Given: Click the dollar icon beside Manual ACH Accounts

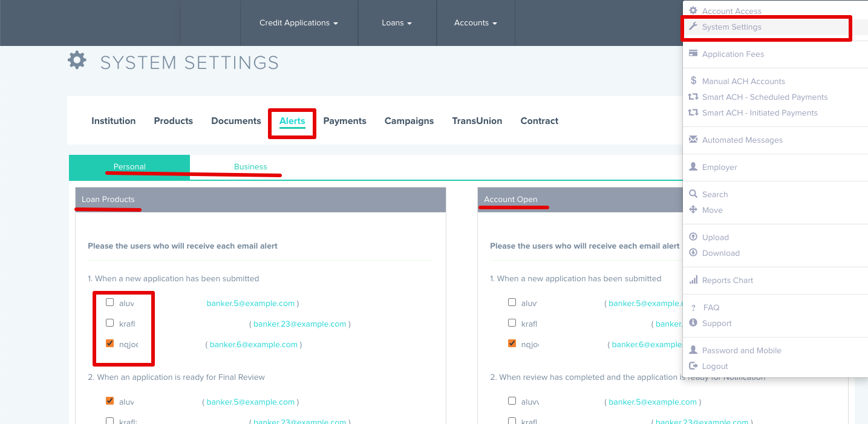Looking at the screenshot, I should tap(693, 80).
